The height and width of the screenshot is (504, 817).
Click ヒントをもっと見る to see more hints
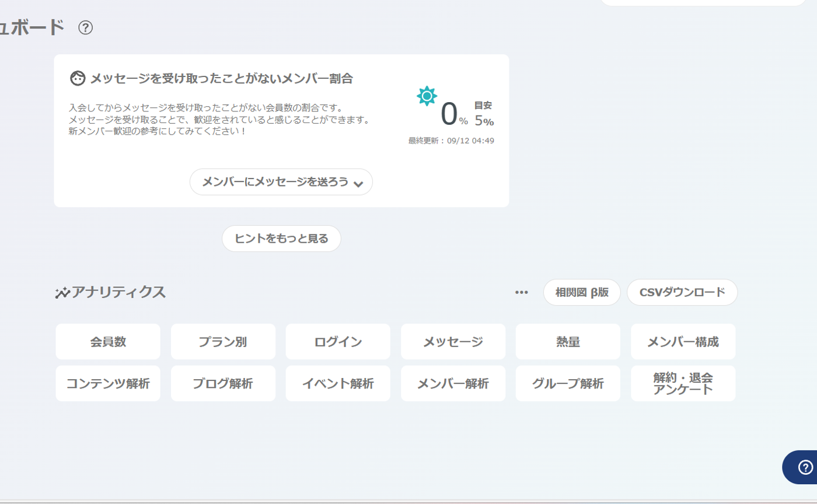coord(281,238)
